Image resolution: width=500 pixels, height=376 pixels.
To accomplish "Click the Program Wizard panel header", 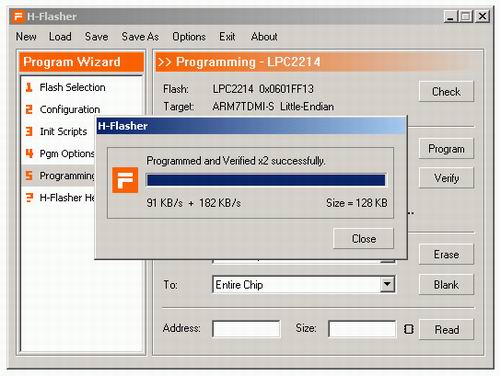I will point(81,62).
